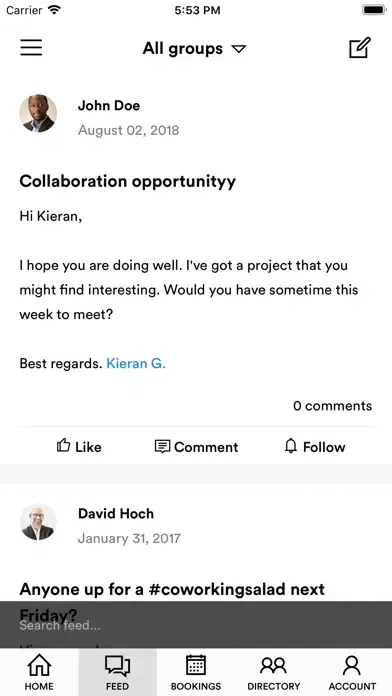The height and width of the screenshot is (696, 392).
Task: View the 0 comments count
Action: coord(333,406)
